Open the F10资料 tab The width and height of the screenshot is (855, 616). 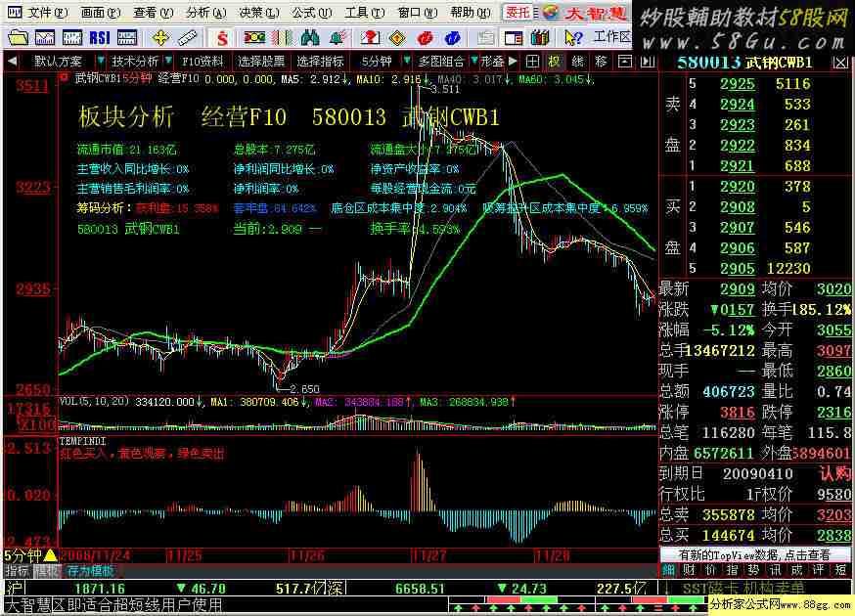(202, 62)
